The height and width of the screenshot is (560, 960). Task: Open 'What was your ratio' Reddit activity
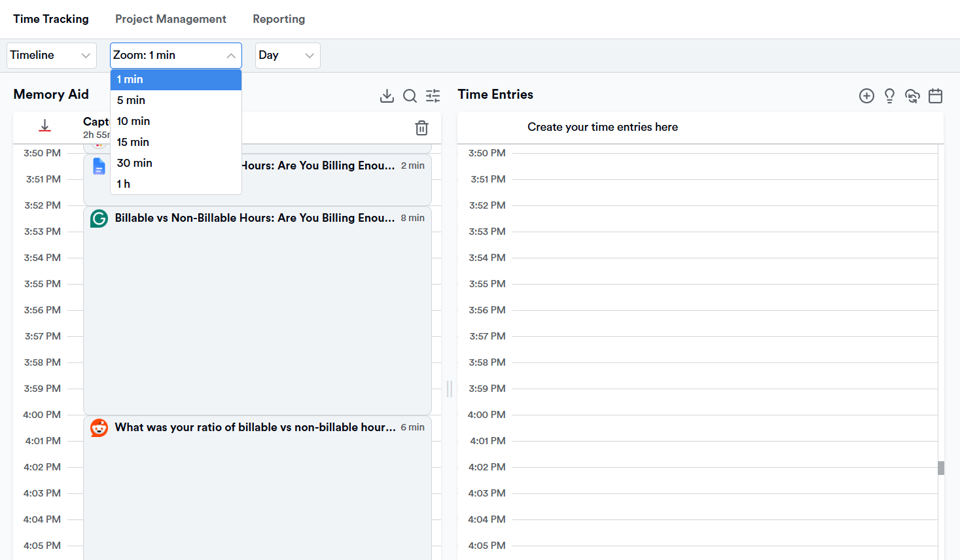click(257, 487)
